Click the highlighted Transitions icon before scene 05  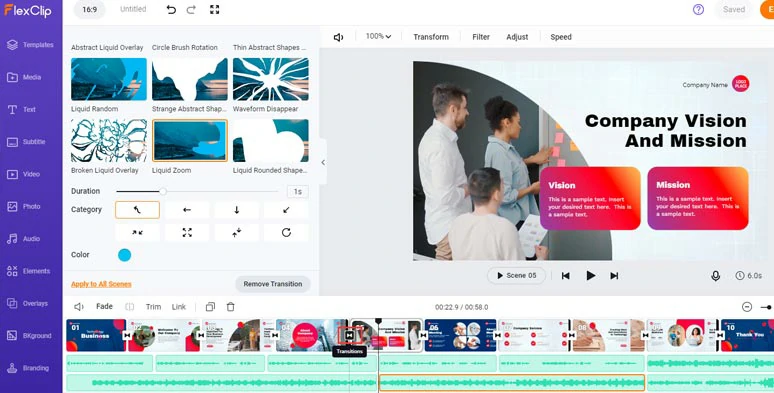349,335
